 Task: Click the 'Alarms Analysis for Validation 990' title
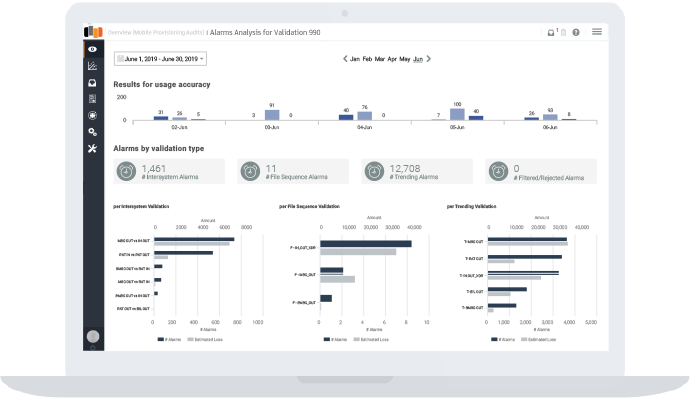click(265, 33)
